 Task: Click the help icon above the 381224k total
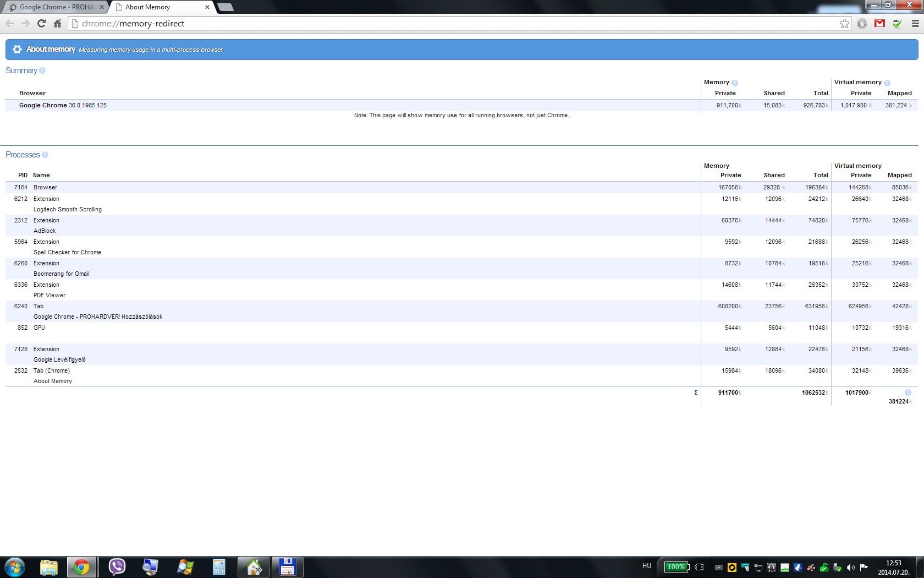[x=908, y=392]
